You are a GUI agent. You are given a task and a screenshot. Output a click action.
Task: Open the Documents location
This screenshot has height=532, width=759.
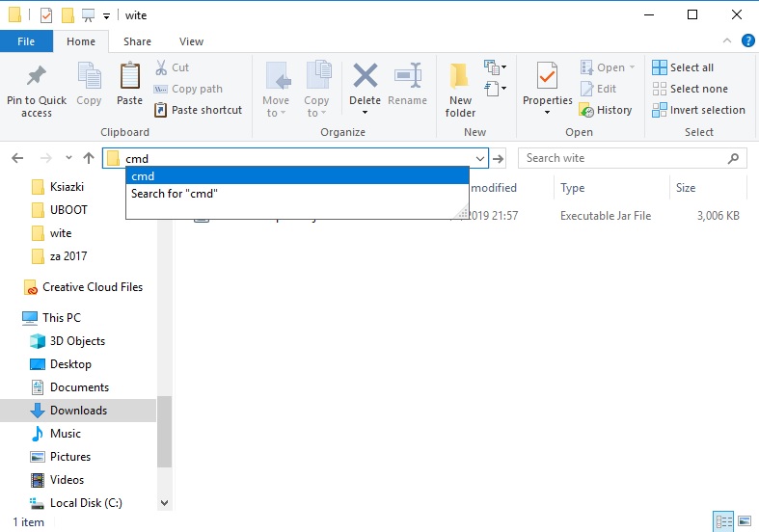click(x=69, y=387)
